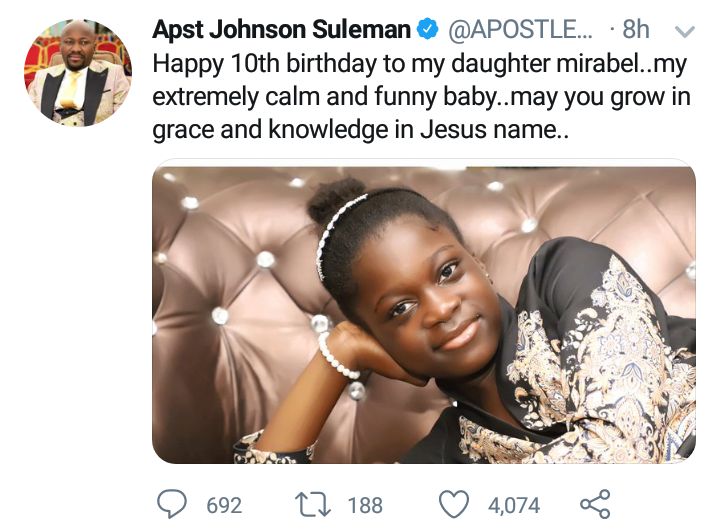Click the pearl bracelet in the photo
Screen dimensions: 720x526
tap(335, 358)
